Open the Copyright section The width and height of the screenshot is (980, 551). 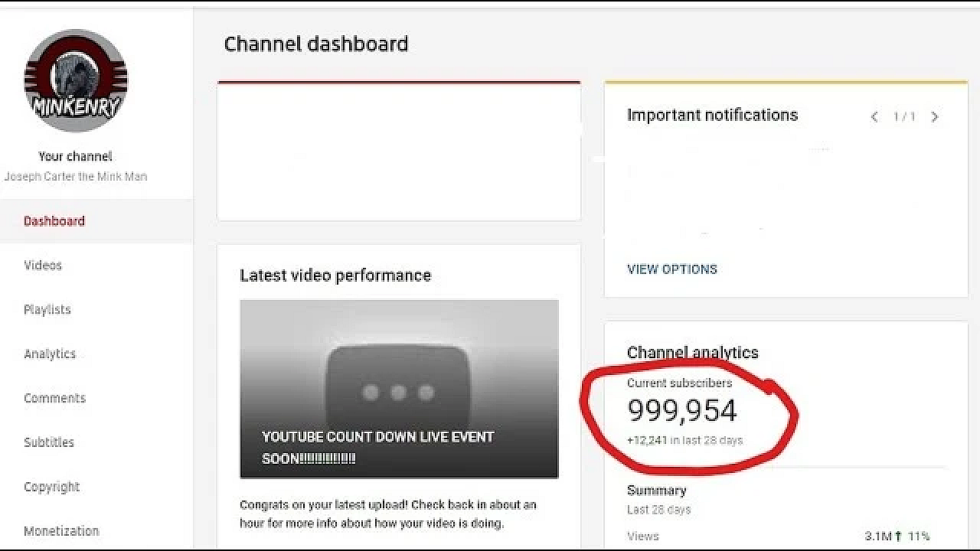[x=51, y=487]
